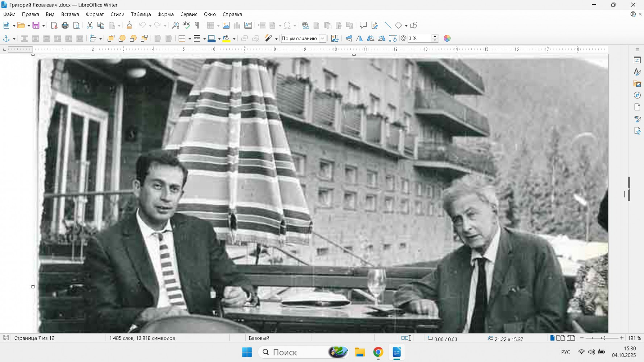The image size is (644, 362).
Task: Toggle formatting marks display
Action: (x=197, y=25)
